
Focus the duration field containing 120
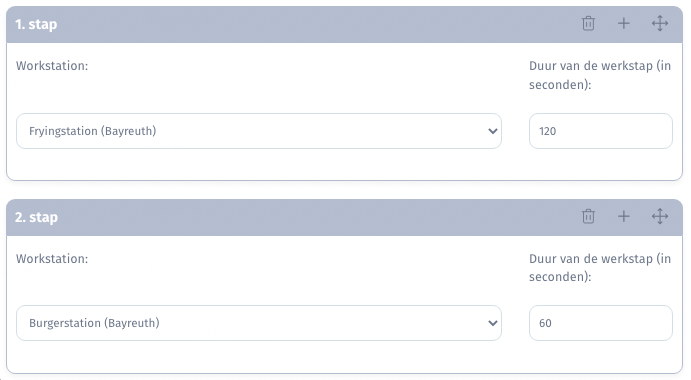601,131
